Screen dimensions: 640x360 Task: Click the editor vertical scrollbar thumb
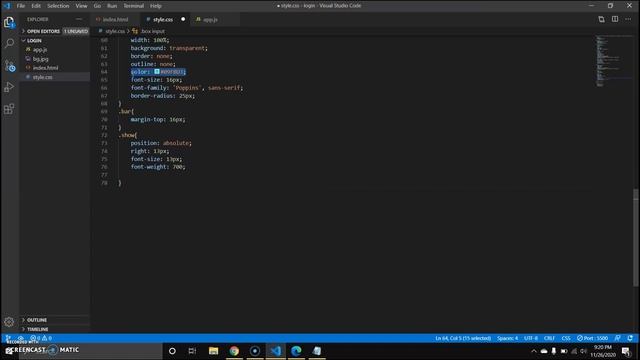636,237
